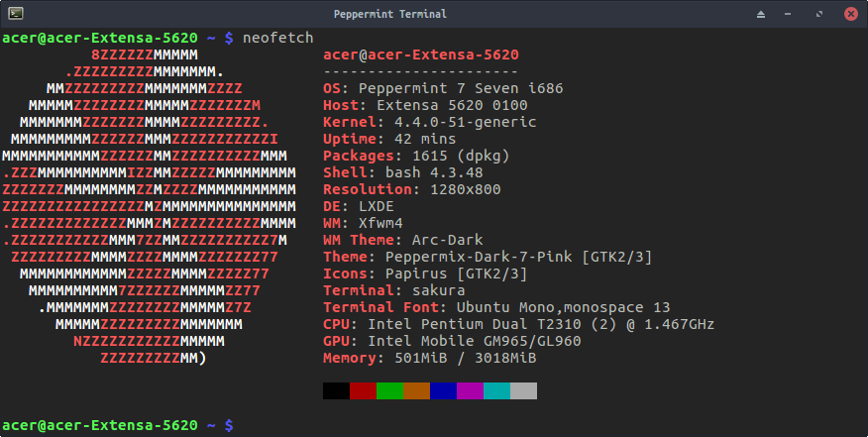Click the 'Packages: 1615 (dpkg)' line
The image size is (868, 437).
click(x=416, y=156)
